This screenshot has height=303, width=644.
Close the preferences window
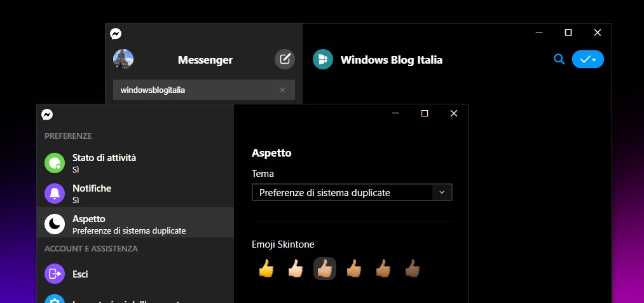454,113
